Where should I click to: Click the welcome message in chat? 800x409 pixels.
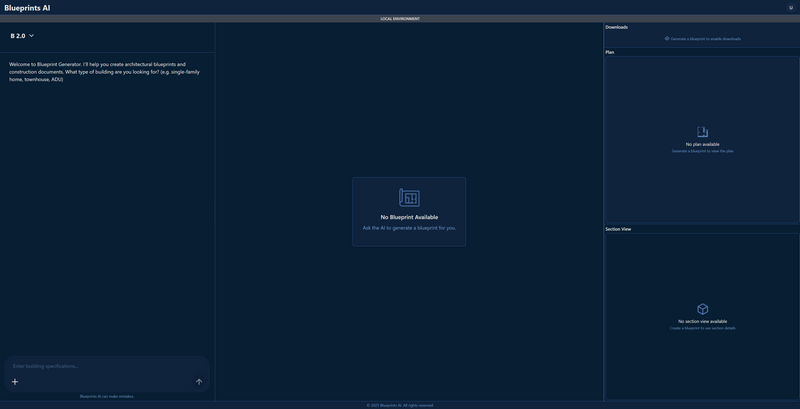(105, 72)
